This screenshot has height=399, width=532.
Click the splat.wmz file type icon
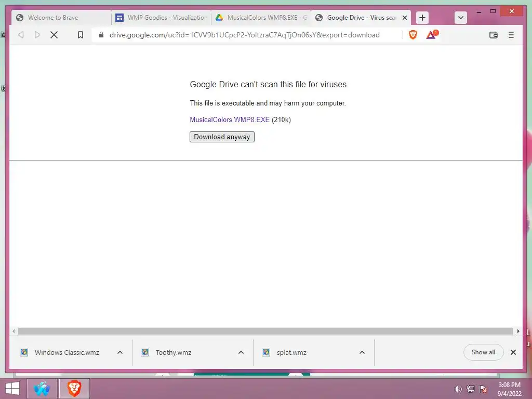[x=267, y=352]
